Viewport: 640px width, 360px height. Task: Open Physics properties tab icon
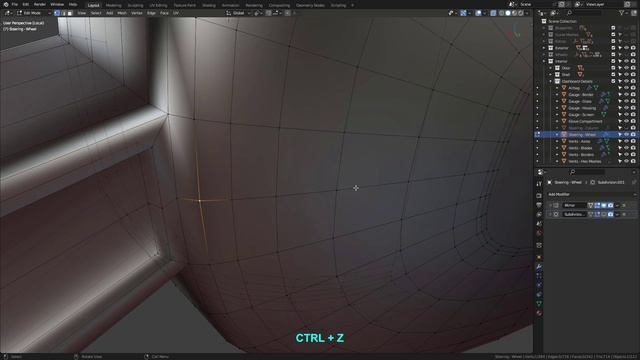[539, 285]
